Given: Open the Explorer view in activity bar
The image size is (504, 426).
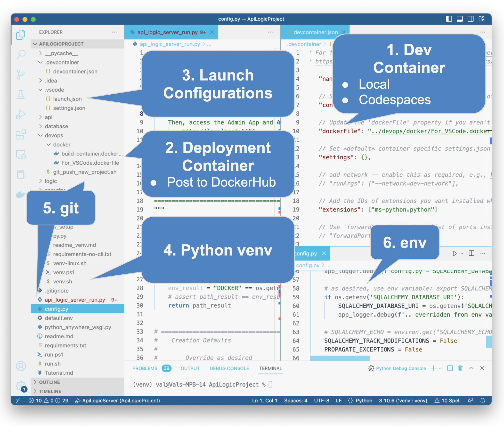Looking at the screenshot, I should click(x=21, y=35).
